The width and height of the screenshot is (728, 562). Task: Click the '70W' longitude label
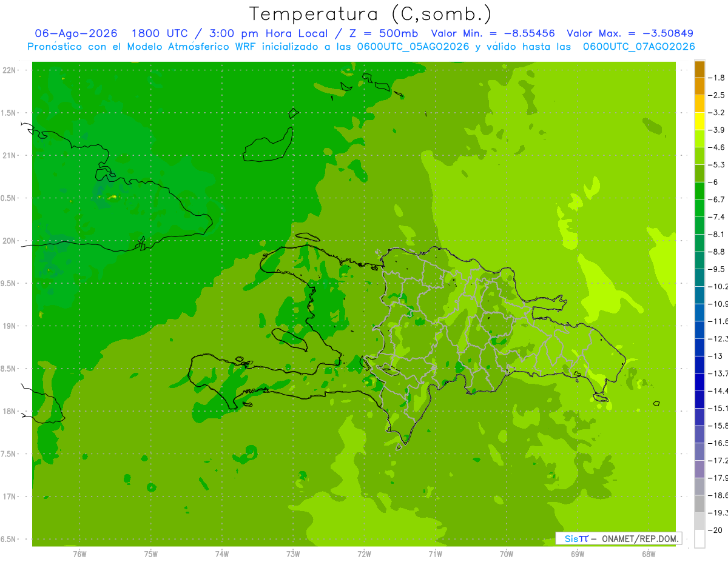click(507, 554)
